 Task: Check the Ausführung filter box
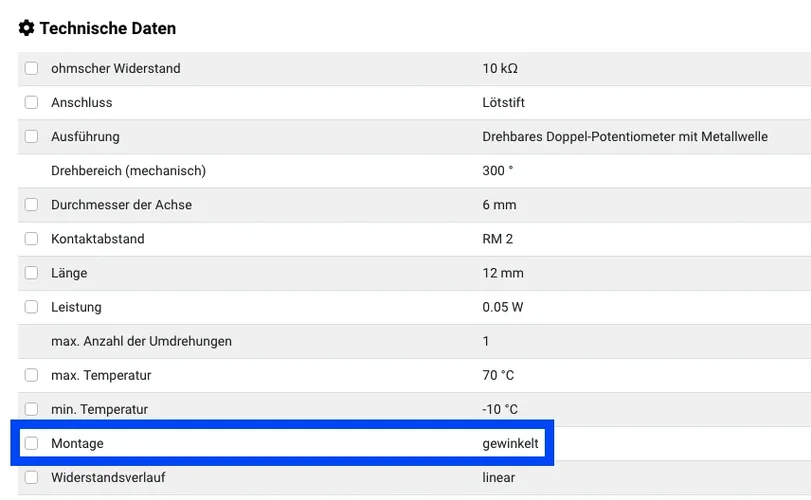(32, 137)
